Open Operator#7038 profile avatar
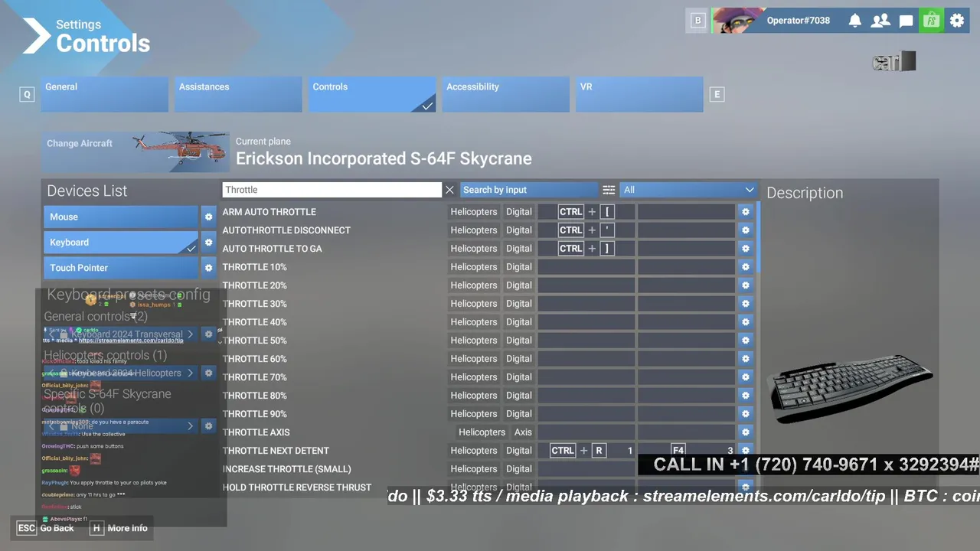The width and height of the screenshot is (980, 551). (x=738, y=21)
